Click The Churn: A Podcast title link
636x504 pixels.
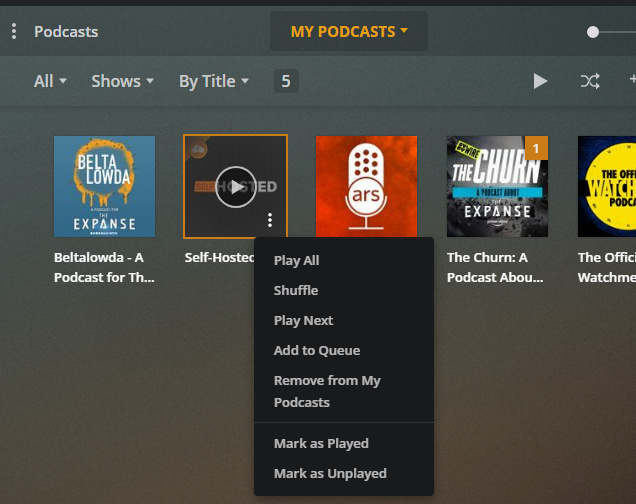(495, 268)
